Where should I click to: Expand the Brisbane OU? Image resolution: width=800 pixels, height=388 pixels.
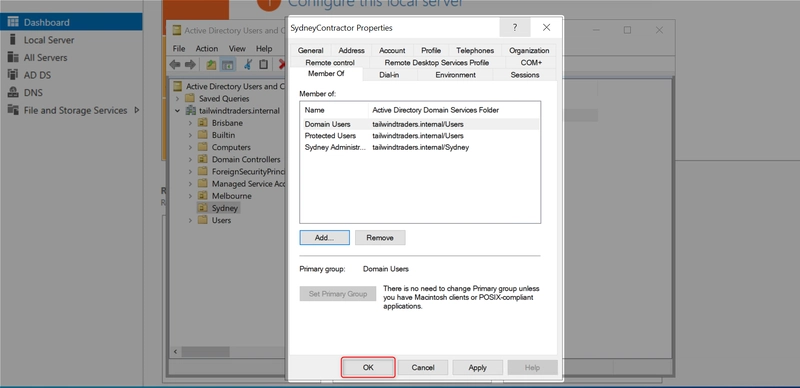pos(190,123)
